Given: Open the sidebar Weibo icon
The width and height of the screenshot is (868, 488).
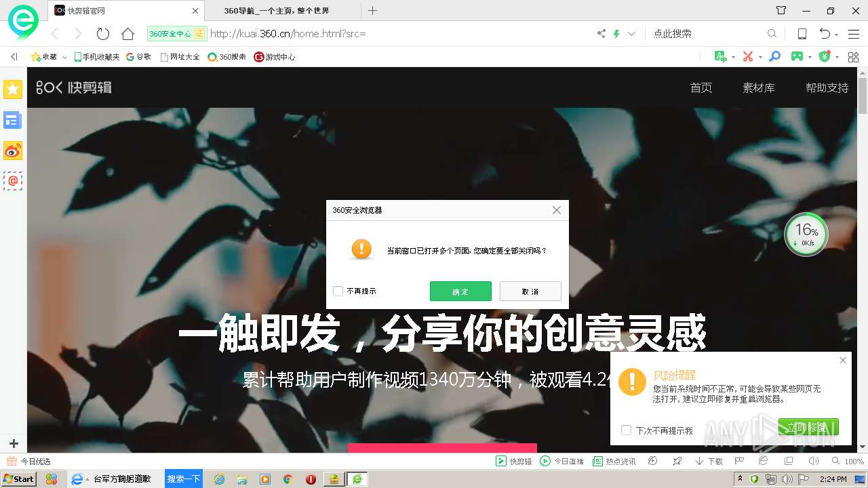Looking at the screenshot, I should pyautogui.click(x=13, y=150).
